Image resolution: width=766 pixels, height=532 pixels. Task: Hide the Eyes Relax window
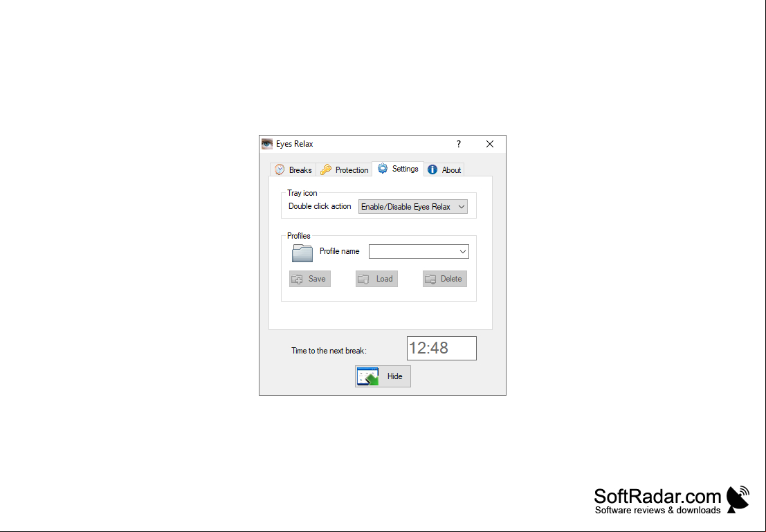pyautogui.click(x=383, y=376)
